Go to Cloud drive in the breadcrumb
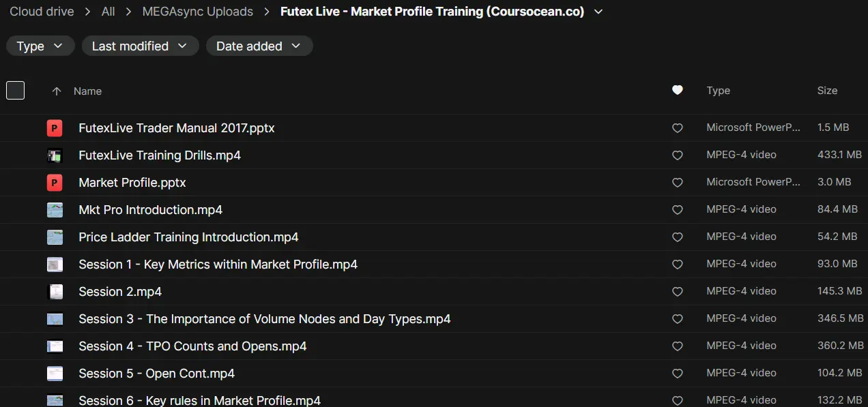Screen dimensions: 868x407 [x=42, y=12]
